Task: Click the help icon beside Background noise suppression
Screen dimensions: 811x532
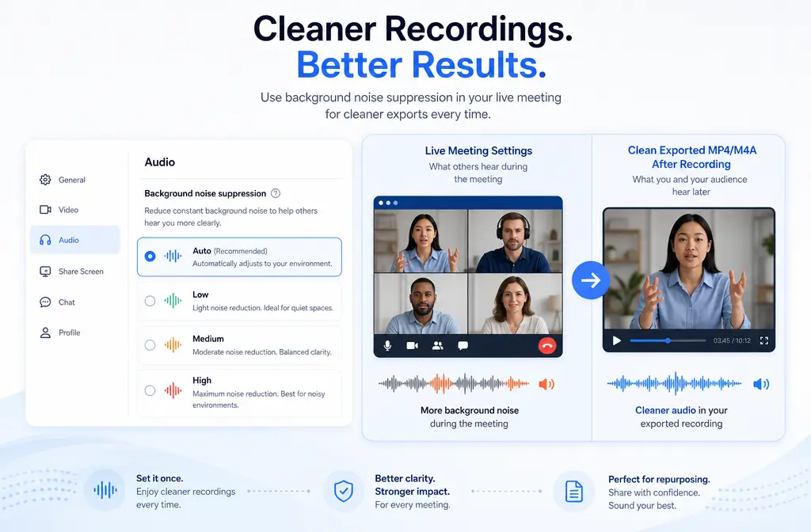Action: (x=276, y=193)
